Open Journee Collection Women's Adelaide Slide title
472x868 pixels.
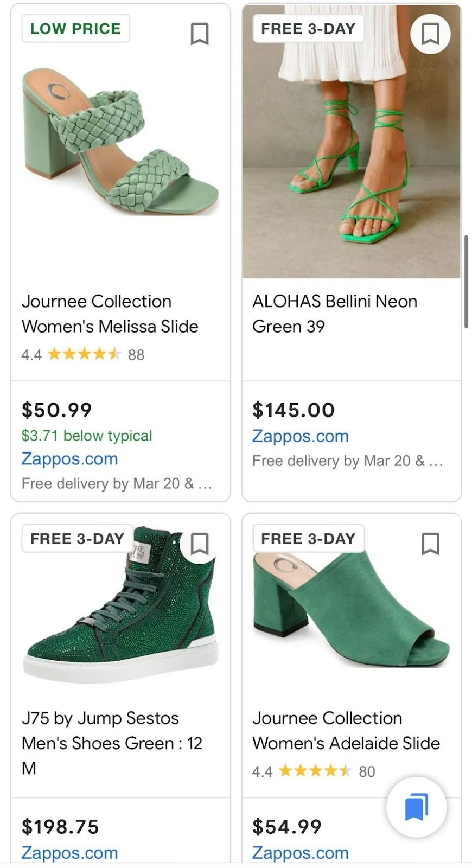point(346,731)
